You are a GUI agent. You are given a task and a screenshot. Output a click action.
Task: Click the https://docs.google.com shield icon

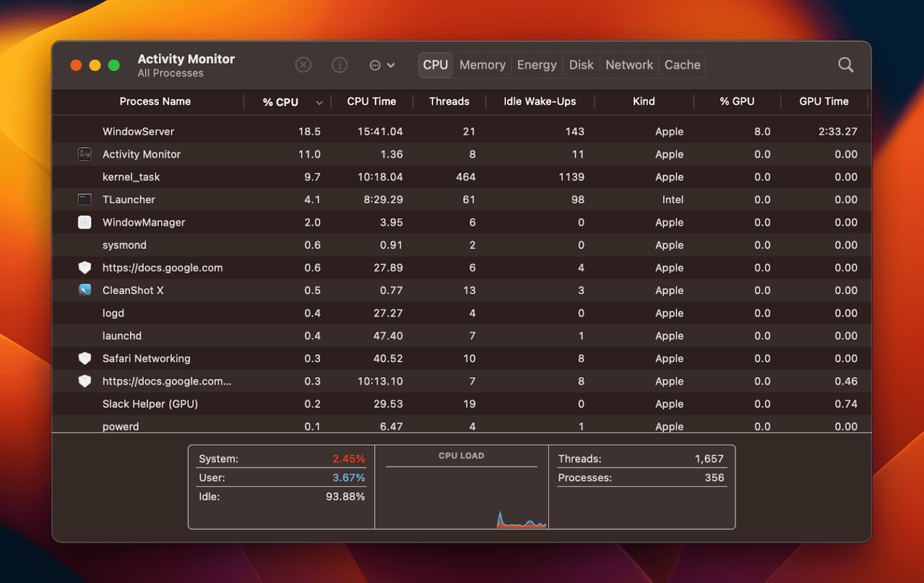click(84, 268)
